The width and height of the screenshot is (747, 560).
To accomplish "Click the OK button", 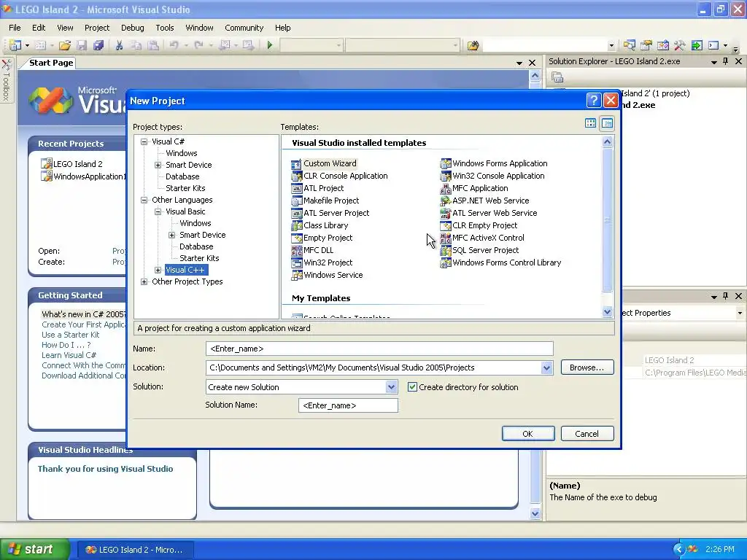I will tap(528, 434).
